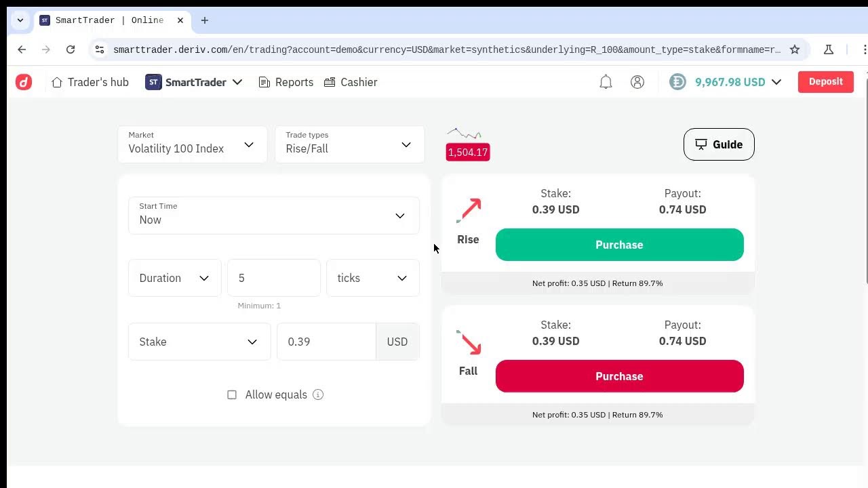Bookmark this page with star icon

[795, 49]
